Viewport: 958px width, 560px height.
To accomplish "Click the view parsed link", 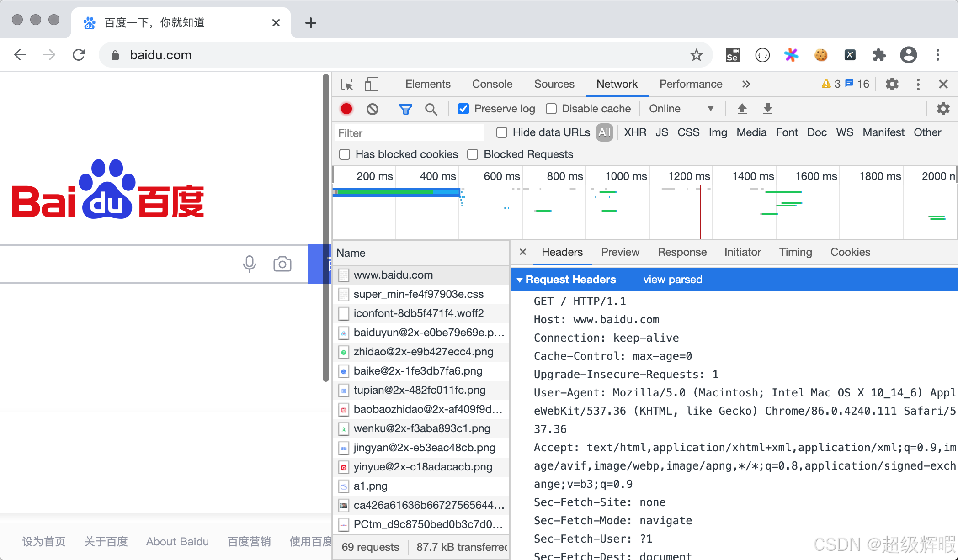I will tap(672, 279).
